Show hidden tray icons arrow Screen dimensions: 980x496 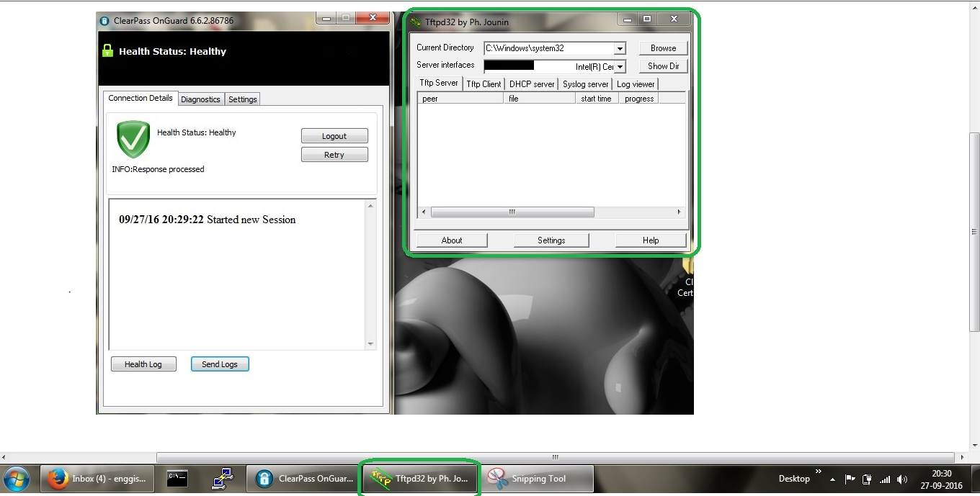point(833,479)
